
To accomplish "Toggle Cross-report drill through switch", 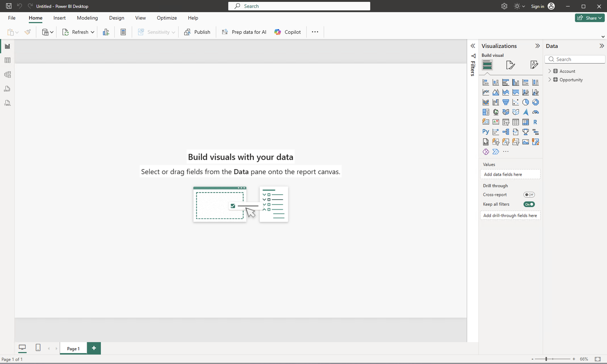I will point(529,195).
